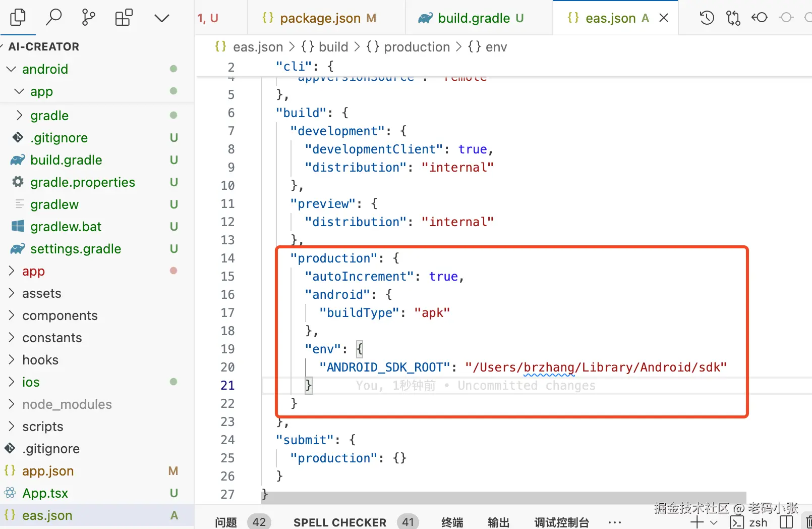The height and width of the screenshot is (529, 812).
Task: Expand the assets folder
Action: tap(97, 293)
